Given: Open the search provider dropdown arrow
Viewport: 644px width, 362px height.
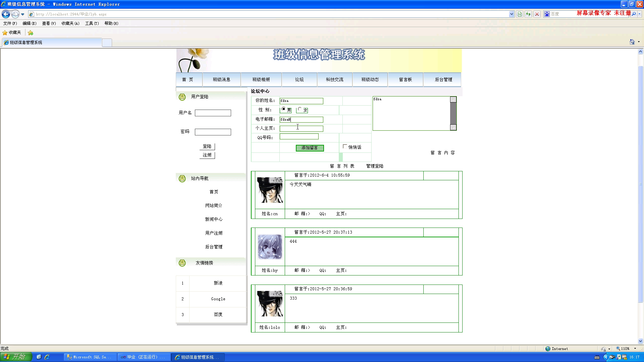Looking at the screenshot, I should coord(640,14).
